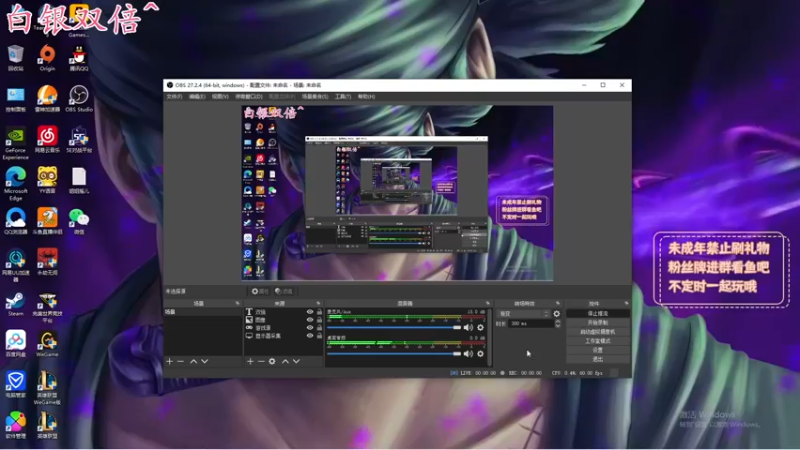Select the green chat-bubble app desktop shortcut

tap(79, 221)
